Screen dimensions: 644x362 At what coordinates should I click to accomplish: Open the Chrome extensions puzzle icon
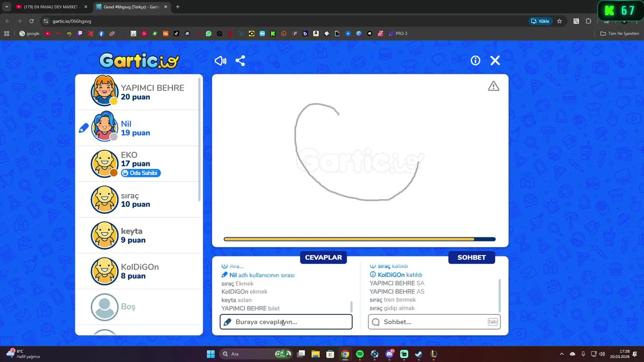tap(589, 21)
